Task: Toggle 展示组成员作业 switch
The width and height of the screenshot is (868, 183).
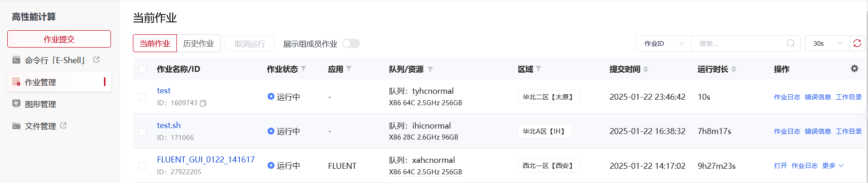Action: (351, 43)
